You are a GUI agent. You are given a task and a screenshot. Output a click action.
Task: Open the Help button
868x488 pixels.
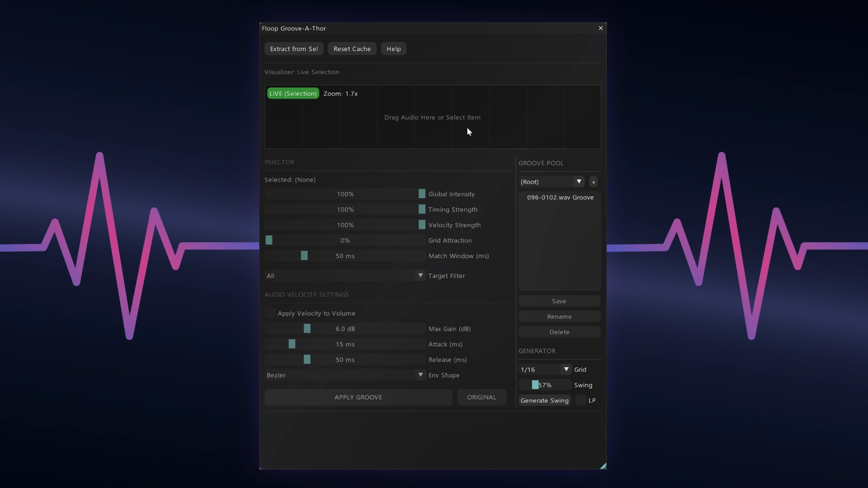pos(393,49)
